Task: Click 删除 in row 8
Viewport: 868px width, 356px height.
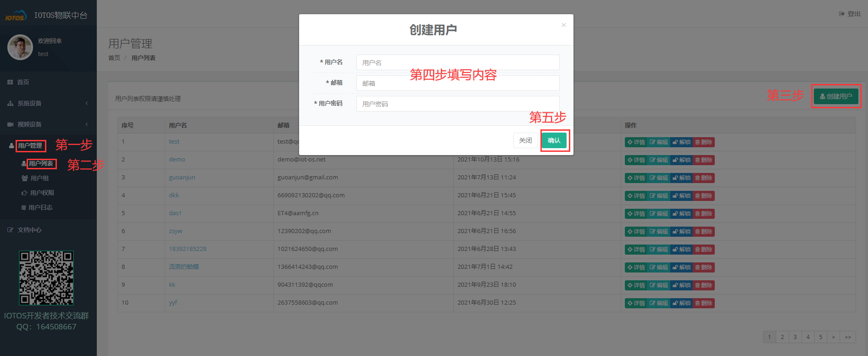Action: click(703, 267)
